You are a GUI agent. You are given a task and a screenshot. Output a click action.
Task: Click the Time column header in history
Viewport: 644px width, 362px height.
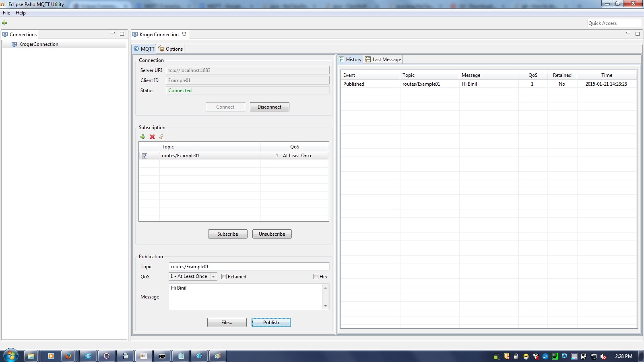tap(607, 75)
